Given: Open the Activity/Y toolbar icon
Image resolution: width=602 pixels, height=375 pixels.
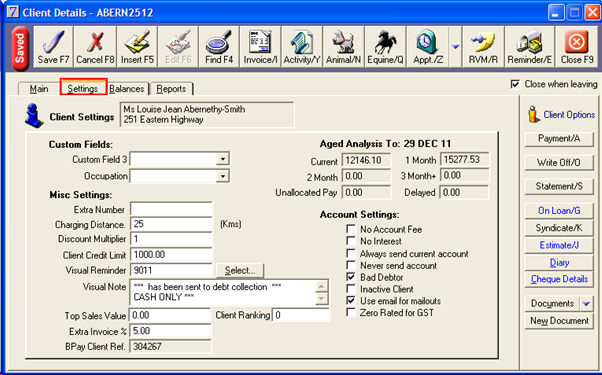Looking at the screenshot, I should (x=302, y=47).
